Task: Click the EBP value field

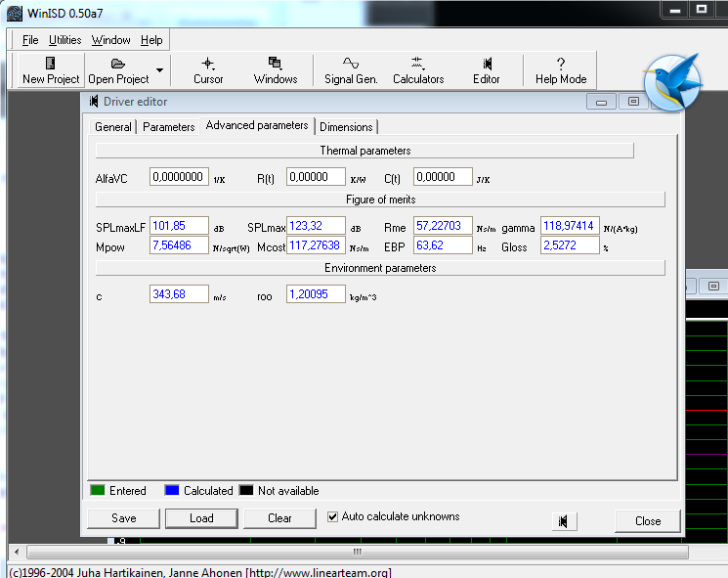Action: [x=443, y=245]
